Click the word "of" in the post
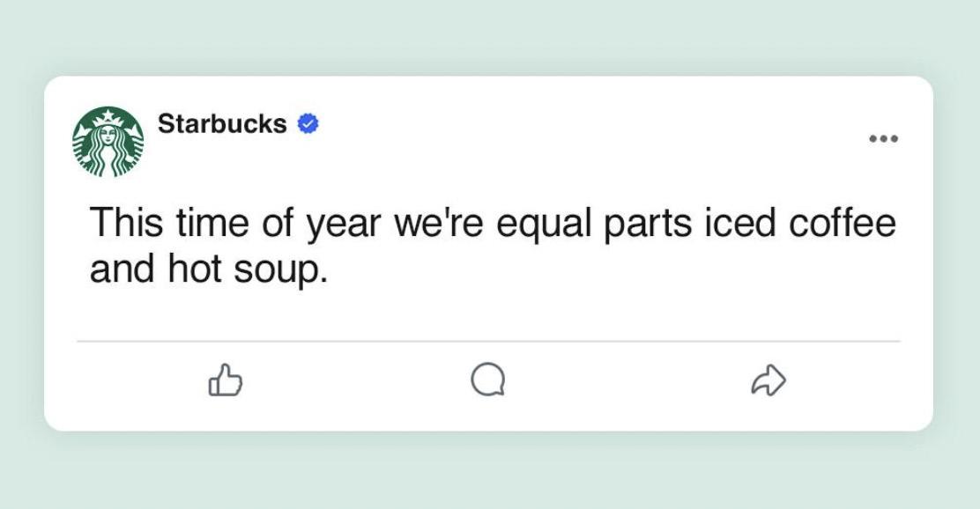980x509 pixels. pos(278,222)
